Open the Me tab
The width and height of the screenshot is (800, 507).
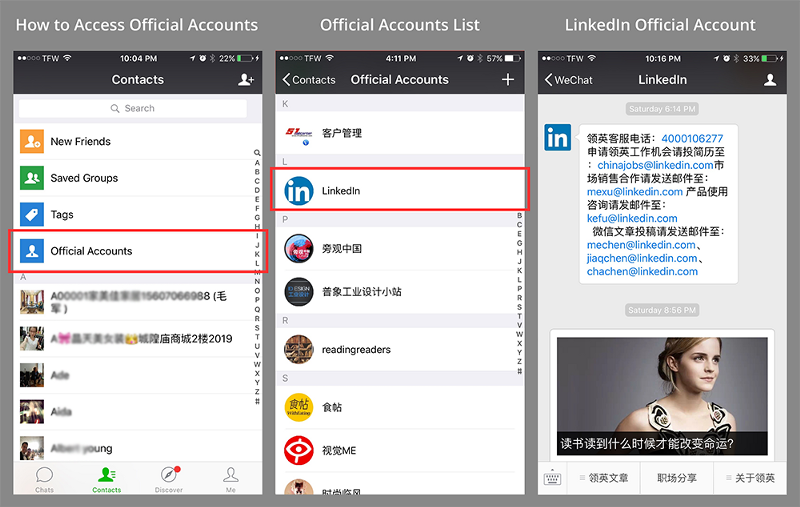tap(231, 478)
